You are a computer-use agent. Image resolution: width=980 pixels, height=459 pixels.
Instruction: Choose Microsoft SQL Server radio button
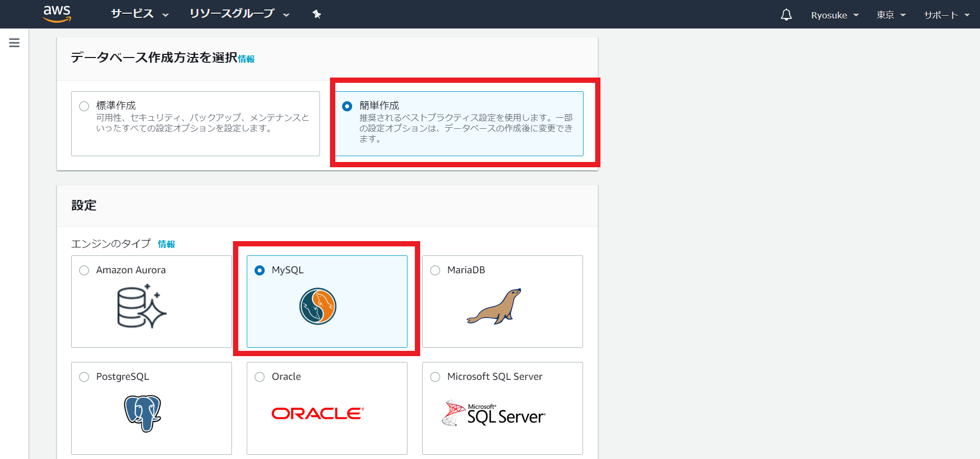(435, 377)
